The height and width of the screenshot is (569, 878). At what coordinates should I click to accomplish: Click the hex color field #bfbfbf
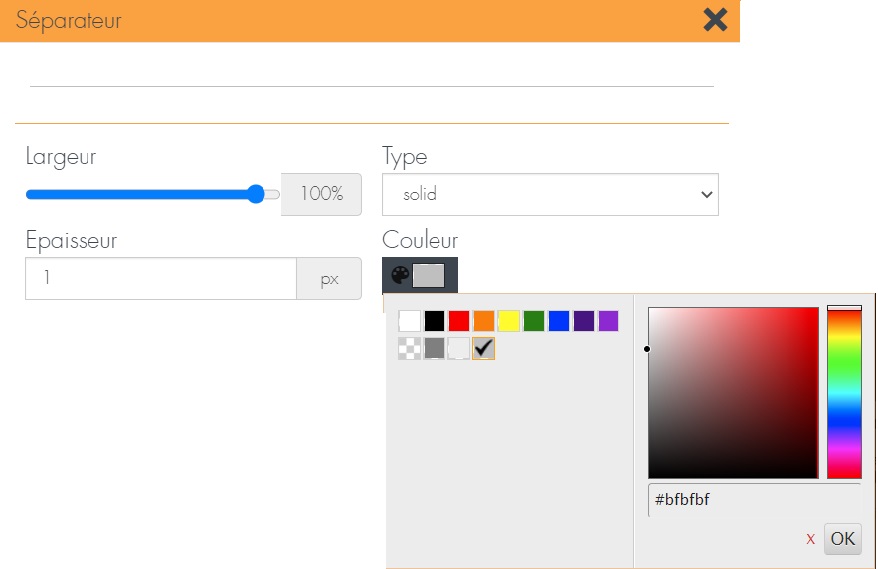[x=754, y=500]
